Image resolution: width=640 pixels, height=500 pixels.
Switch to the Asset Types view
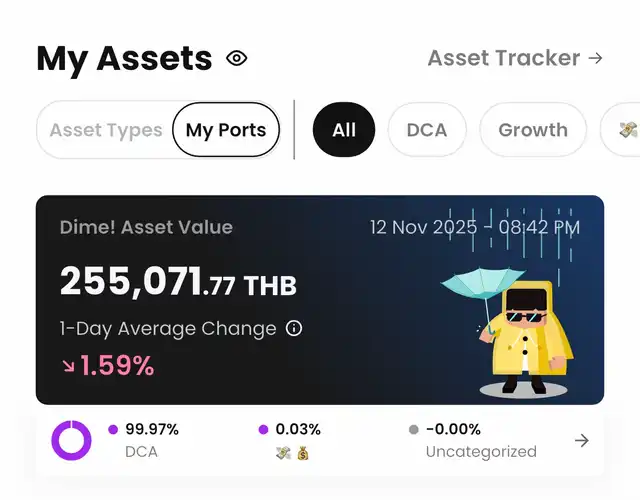[105, 130]
